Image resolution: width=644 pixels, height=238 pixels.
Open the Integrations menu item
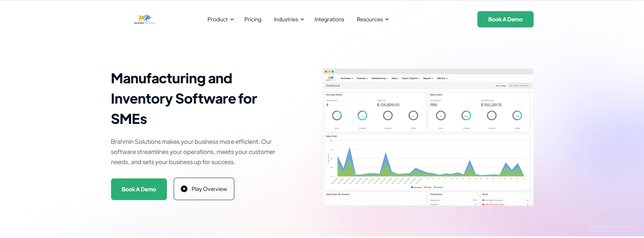click(x=329, y=20)
